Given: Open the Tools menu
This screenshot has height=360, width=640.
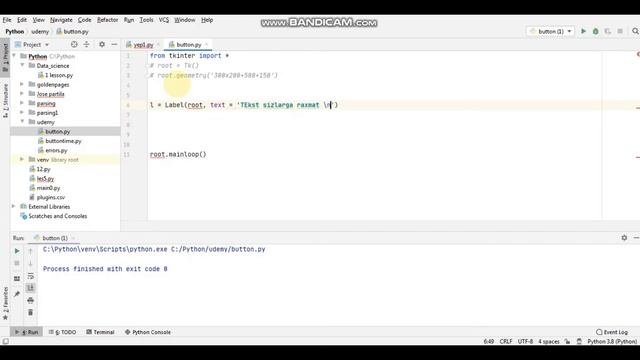Looking at the screenshot, I should point(146,20).
